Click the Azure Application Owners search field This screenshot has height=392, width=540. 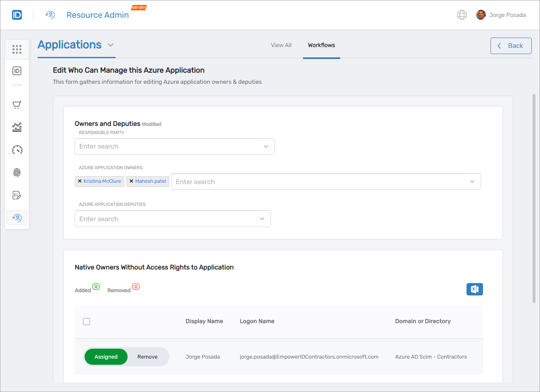click(318, 182)
